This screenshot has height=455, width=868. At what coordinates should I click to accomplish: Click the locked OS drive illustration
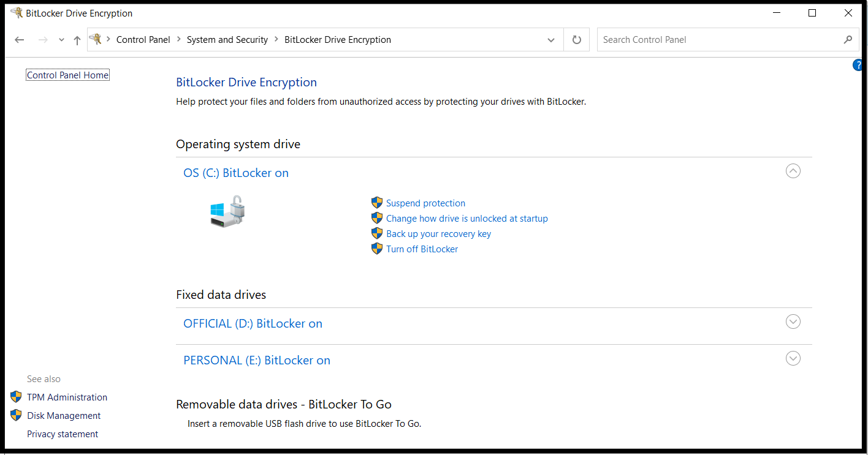point(227,211)
